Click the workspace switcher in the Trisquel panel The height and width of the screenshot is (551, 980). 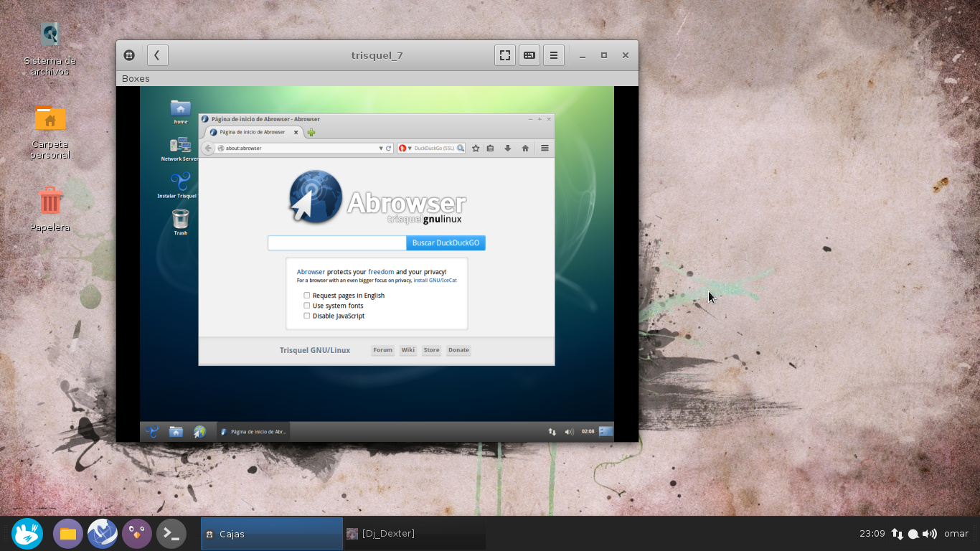[x=606, y=431]
